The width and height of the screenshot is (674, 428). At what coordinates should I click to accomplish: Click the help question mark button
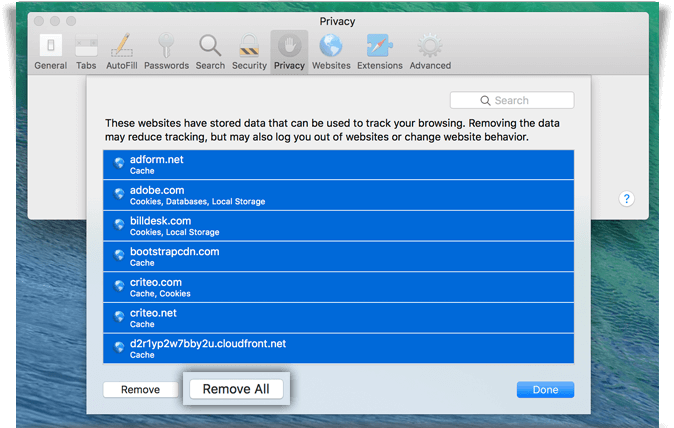pyautogui.click(x=626, y=199)
